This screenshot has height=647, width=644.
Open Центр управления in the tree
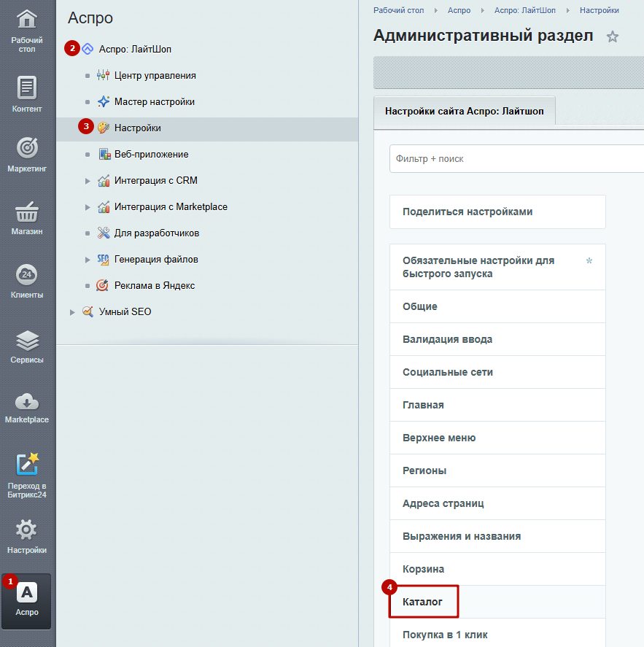[x=155, y=76]
